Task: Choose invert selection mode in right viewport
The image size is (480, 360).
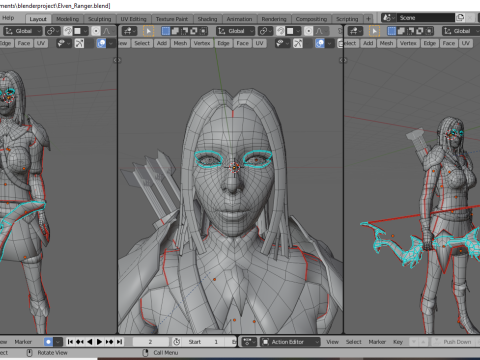Action: click(420, 31)
